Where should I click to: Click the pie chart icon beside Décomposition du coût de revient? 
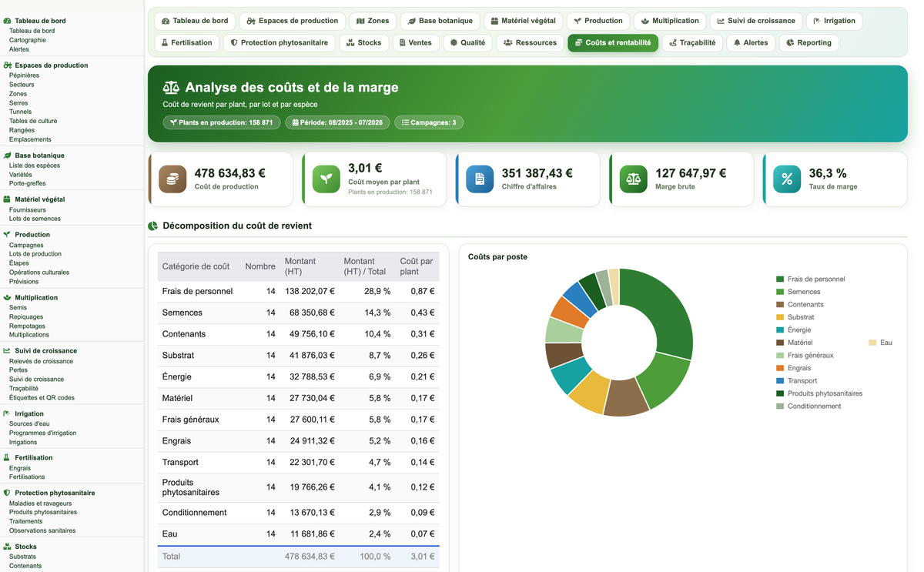point(153,226)
